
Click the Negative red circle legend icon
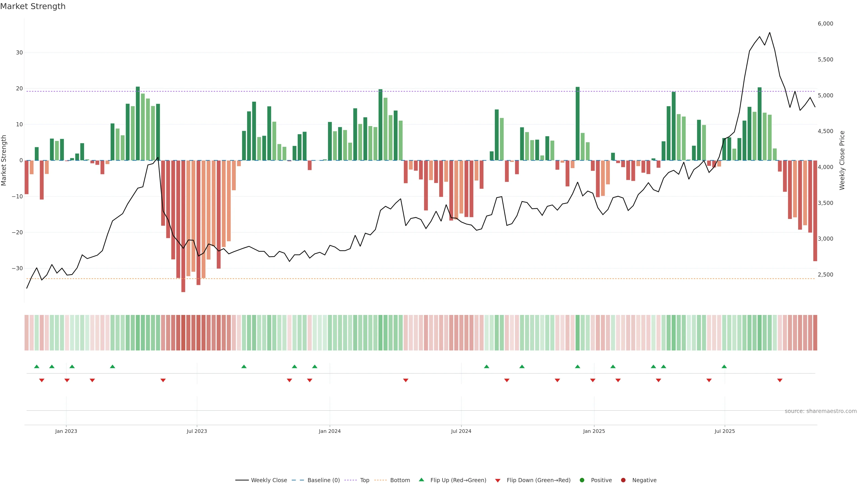click(623, 480)
